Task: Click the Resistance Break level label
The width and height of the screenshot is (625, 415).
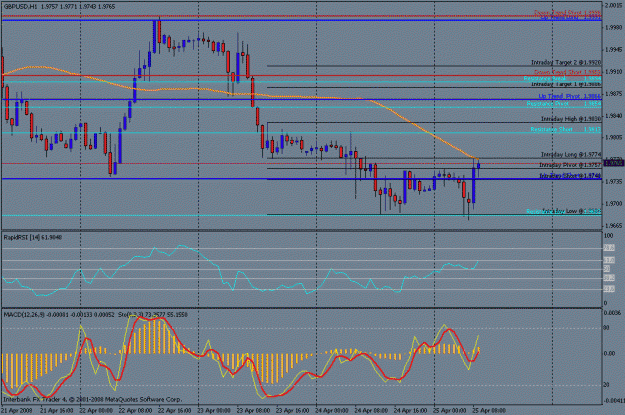Action: tap(562, 79)
